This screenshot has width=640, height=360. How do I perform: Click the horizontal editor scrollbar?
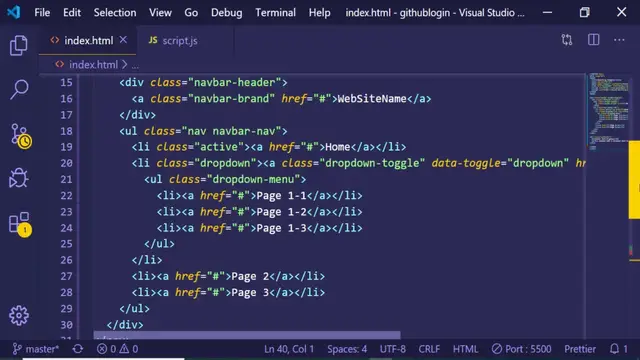(247, 335)
